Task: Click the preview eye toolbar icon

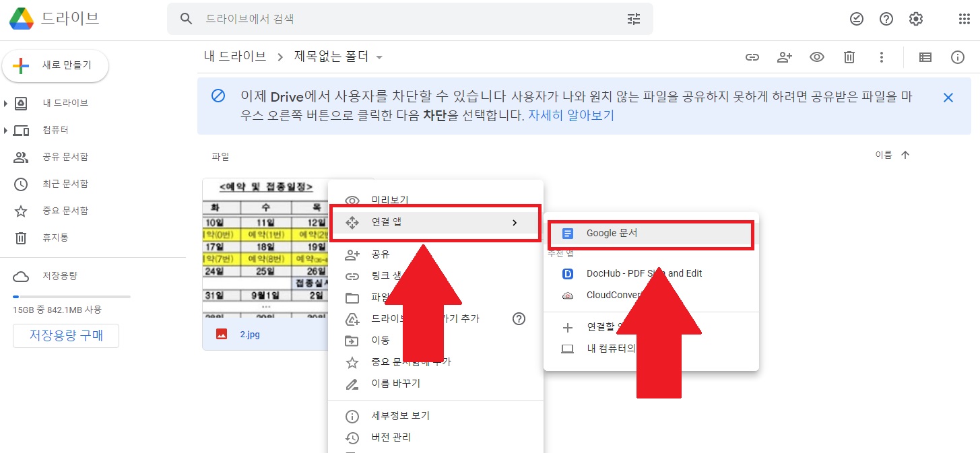Action: [x=817, y=57]
